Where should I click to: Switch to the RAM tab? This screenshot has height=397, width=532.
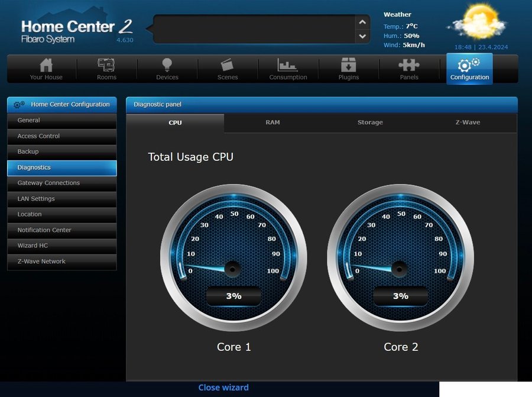(273, 122)
